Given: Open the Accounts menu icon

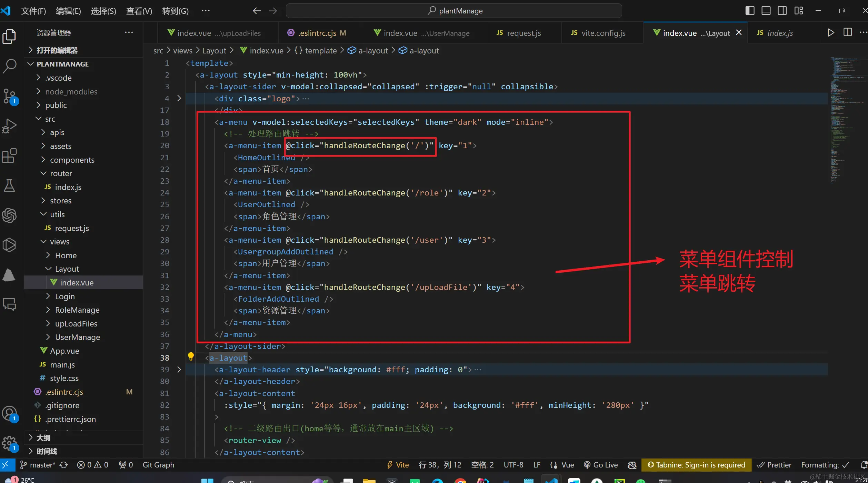Looking at the screenshot, I should coord(9,413).
